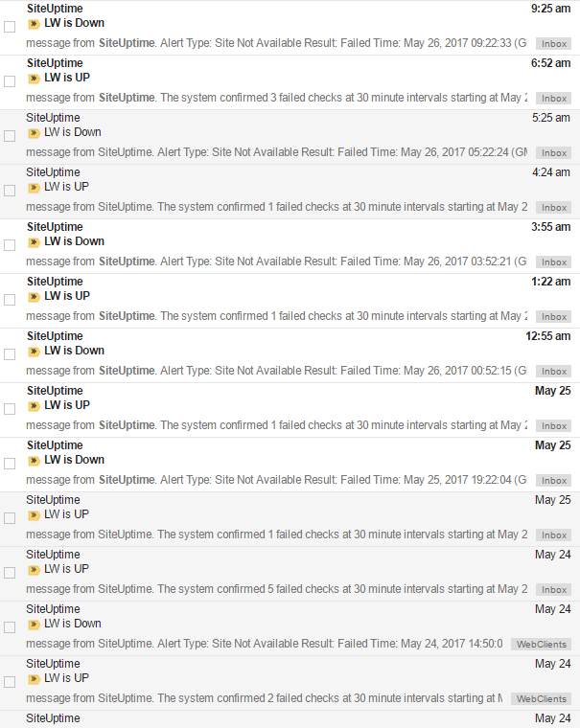Click the Inbox label on the 1:22 am email
580x728 pixels.
[x=553, y=317]
